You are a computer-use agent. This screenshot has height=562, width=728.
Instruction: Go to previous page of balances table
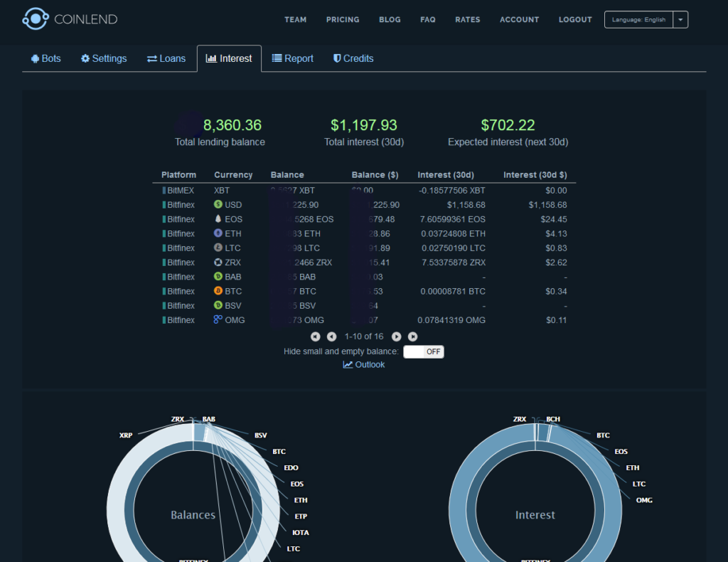[331, 336]
